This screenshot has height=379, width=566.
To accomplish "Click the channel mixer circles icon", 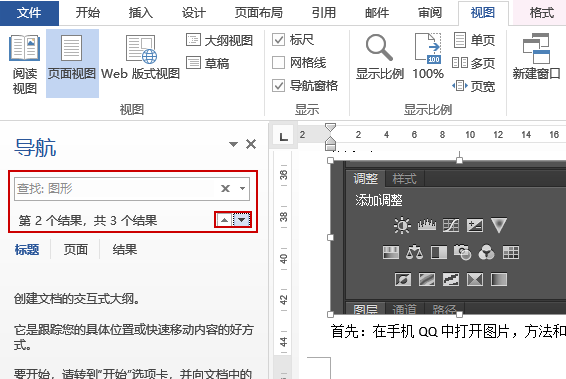I will point(487,252).
